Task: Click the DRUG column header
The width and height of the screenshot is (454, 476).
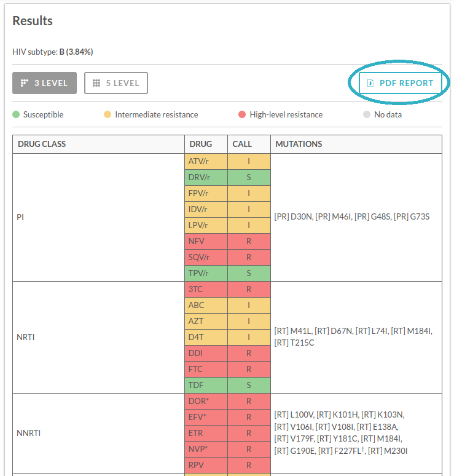Action: coord(206,144)
